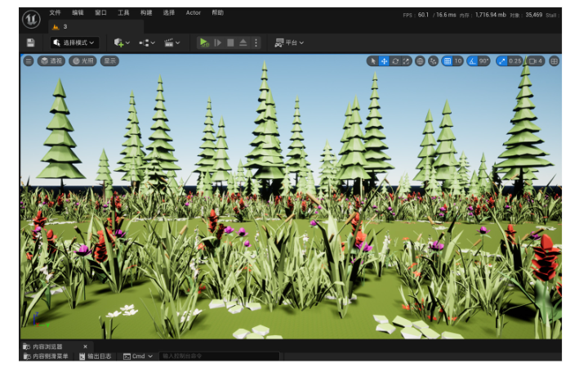Image resolution: width=588 pixels, height=368 pixels.
Task: Open the 选择模式 mode dropdown
Action: click(74, 43)
